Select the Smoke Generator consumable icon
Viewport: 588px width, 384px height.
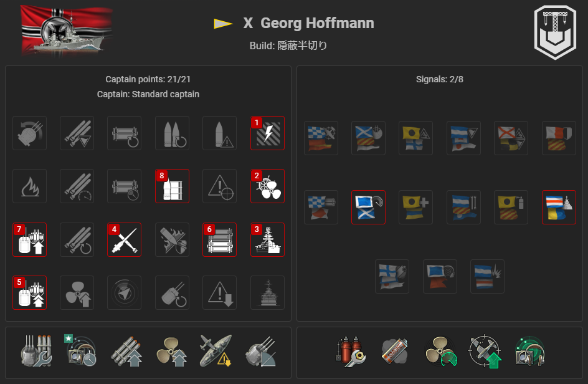[x=394, y=352]
